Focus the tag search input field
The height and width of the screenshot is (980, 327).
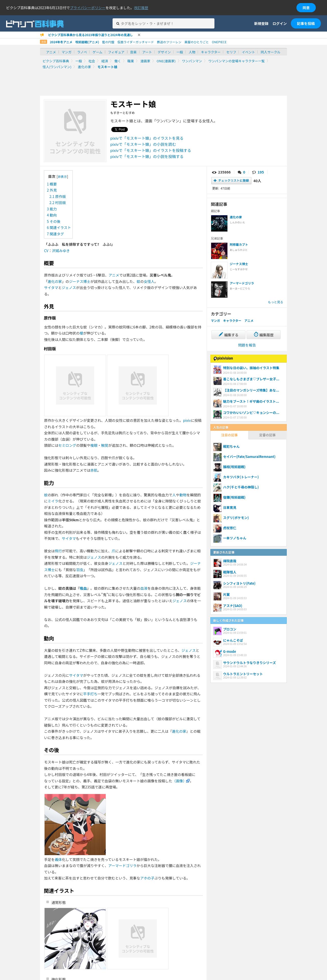163,24
